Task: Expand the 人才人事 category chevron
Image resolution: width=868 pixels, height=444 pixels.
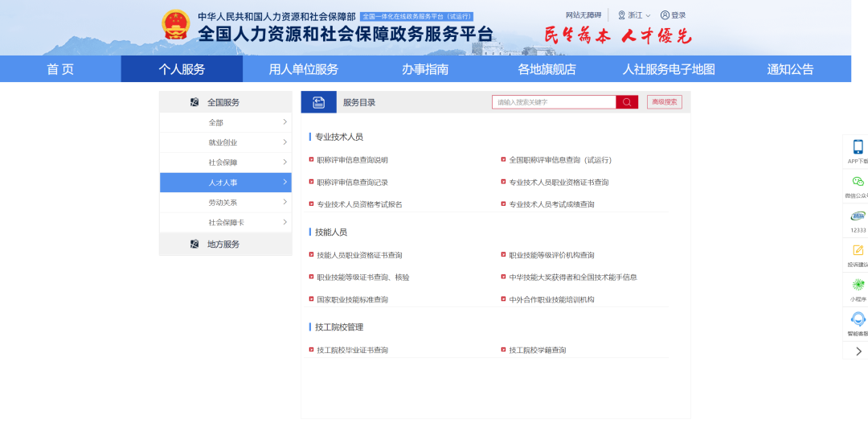Action: tap(285, 182)
